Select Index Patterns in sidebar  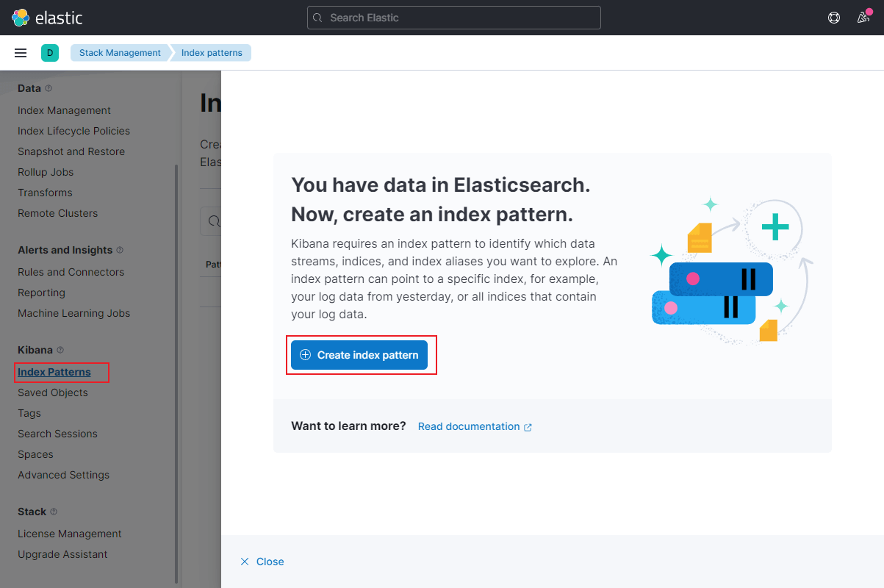click(54, 372)
